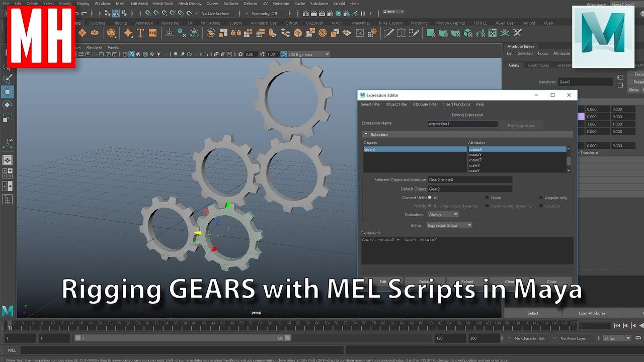Open the Editor dropdown in Expression Editor
The width and height of the screenshot is (644, 362).
(449, 226)
